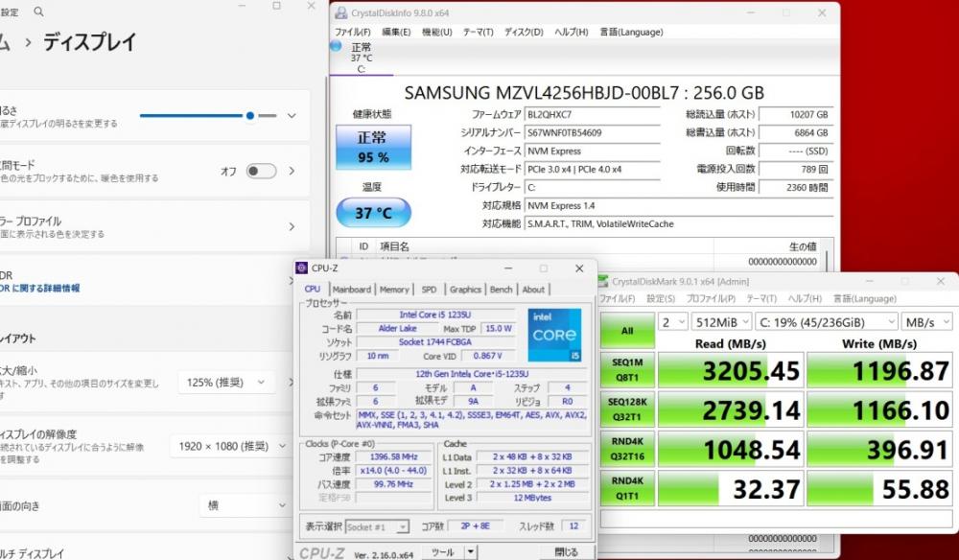Switch to the Mainboard tab in CPU-Z

click(x=352, y=290)
